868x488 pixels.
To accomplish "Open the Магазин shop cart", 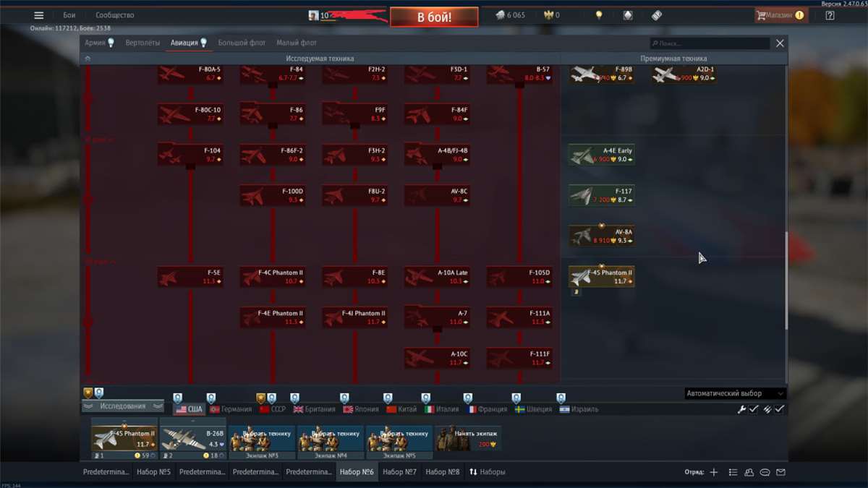I will coord(780,15).
